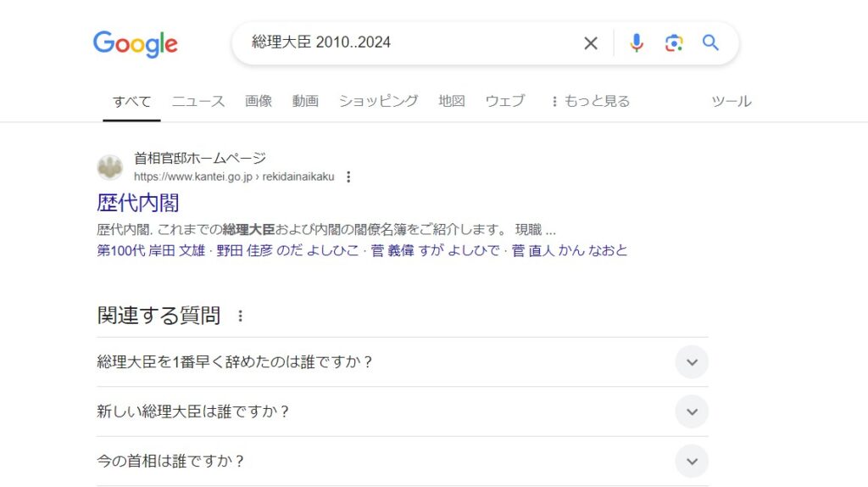Switch to the 画像 tab
Viewport: 868px width, 487px height.
259,101
